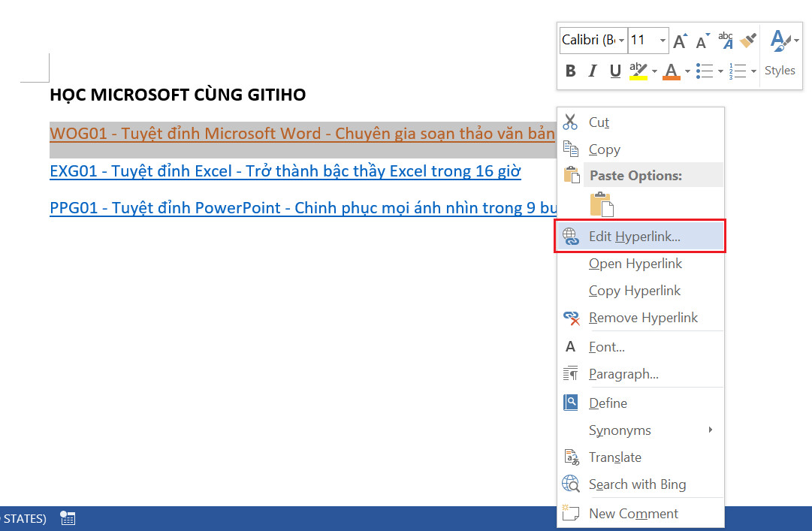Open Paragraph... dialog from context menu
The image size is (812, 531).
pyautogui.click(x=641, y=374)
